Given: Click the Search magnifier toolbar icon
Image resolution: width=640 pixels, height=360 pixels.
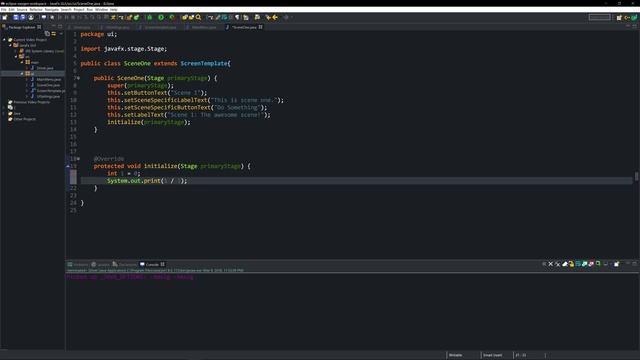Looking at the screenshot, I should [x=198, y=17].
